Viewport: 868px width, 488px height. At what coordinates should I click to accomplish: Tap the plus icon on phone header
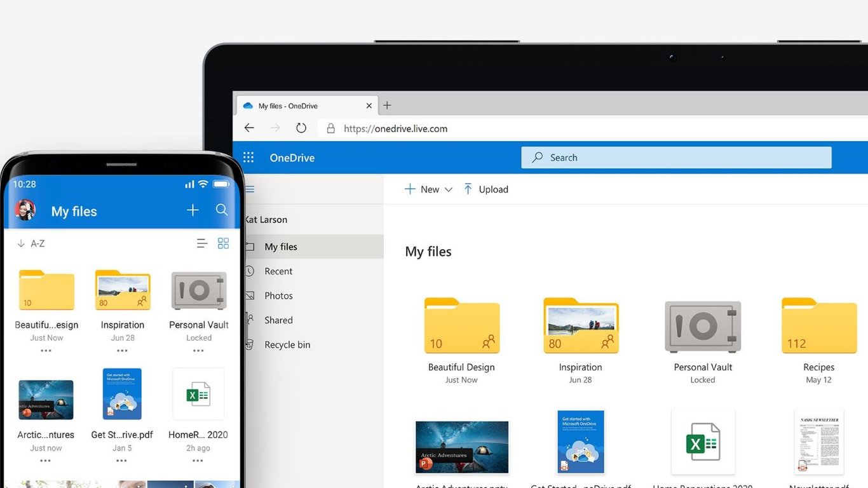(x=193, y=210)
